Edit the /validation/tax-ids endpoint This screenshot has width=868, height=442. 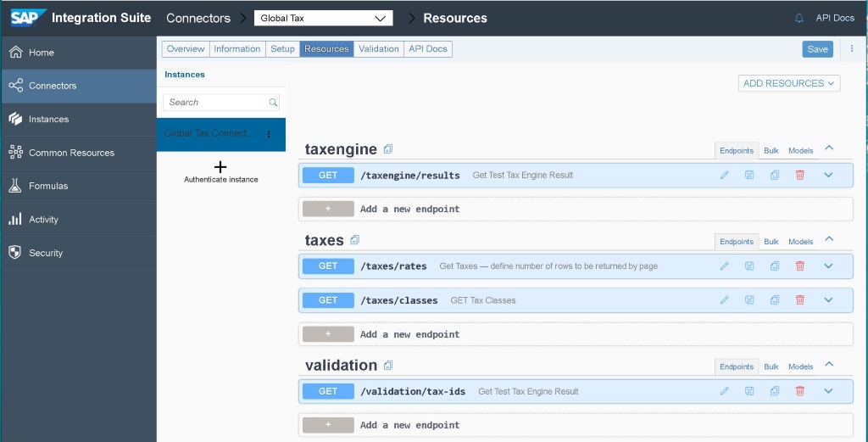tap(724, 391)
